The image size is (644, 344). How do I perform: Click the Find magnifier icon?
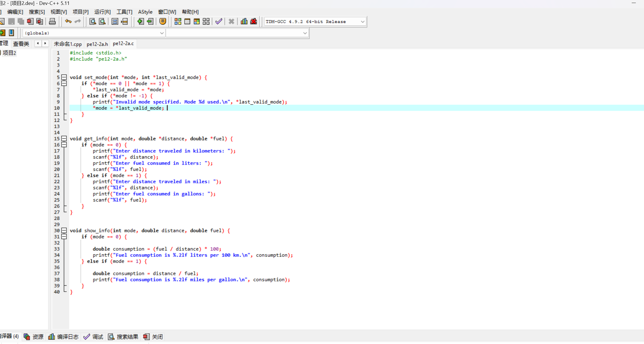point(93,22)
